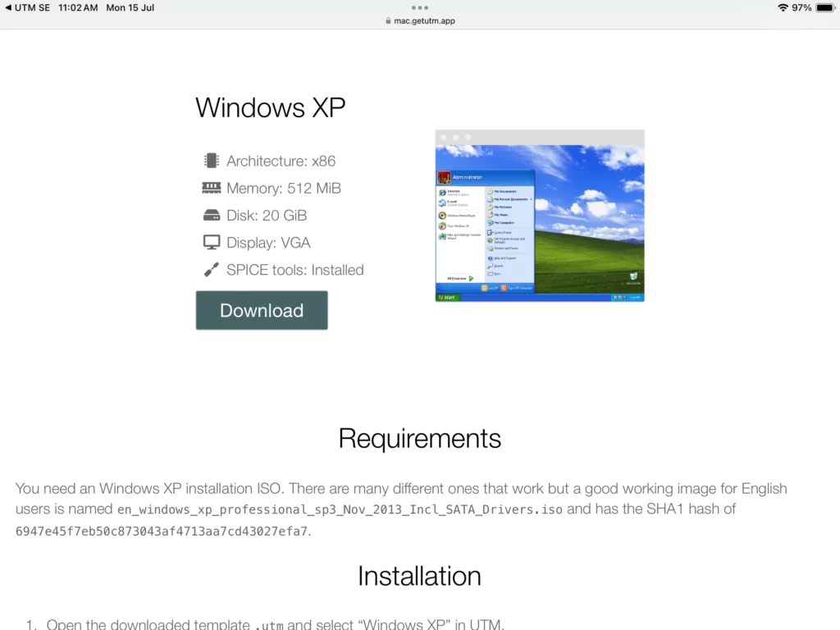The width and height of the screenshot is (840, 630).
Task: Tap the Wi-Fi status icon
Action: (783, 7)
